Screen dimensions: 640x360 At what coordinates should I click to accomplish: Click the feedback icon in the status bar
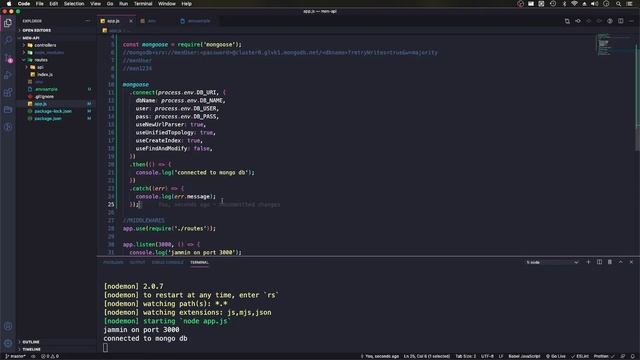623,356
